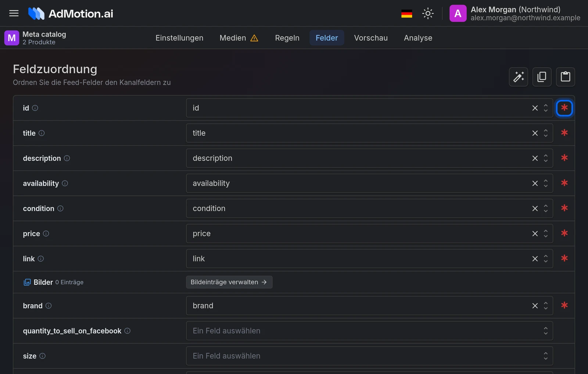This screenshot has width=588, height=374.
Task: Open the link mapping dropdown
Action: click(x=369, y=259)
